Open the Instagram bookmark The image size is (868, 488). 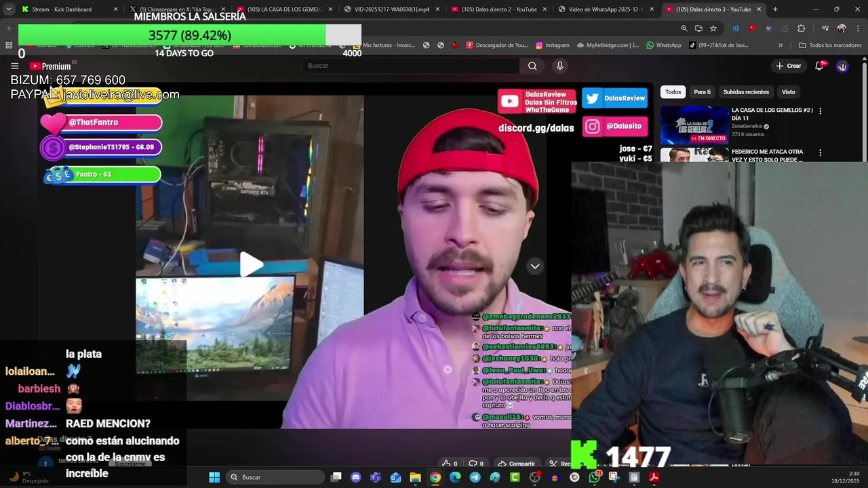click(552, 45)
